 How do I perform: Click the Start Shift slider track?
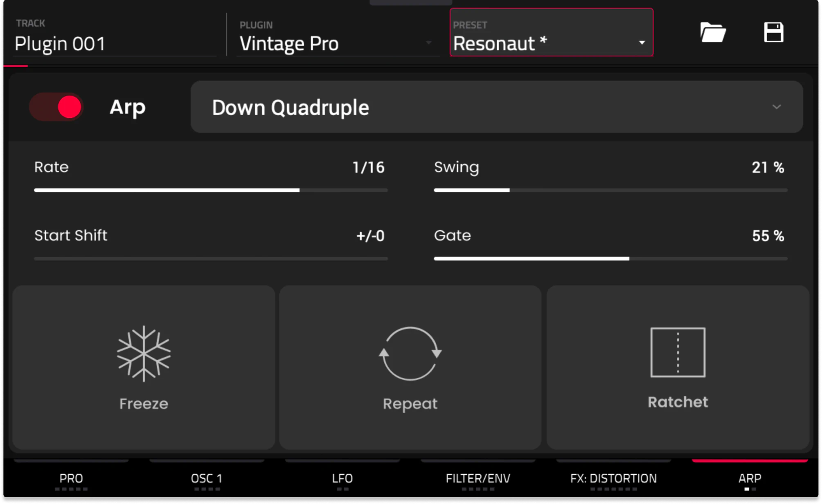coord(211,258)
